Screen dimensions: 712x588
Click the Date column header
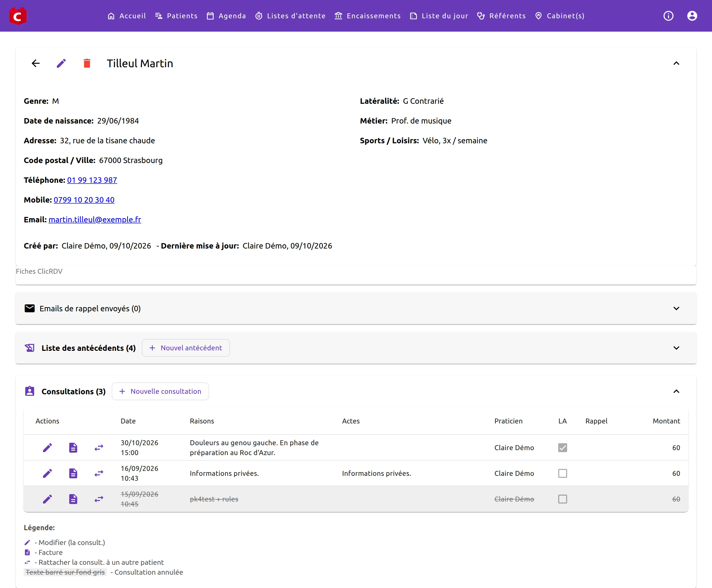tap(128, 421)
